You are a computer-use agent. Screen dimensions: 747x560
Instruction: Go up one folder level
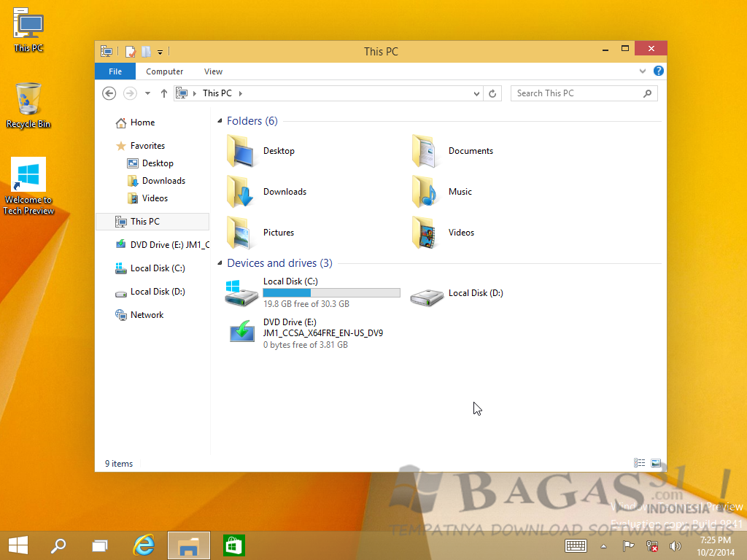164,93
